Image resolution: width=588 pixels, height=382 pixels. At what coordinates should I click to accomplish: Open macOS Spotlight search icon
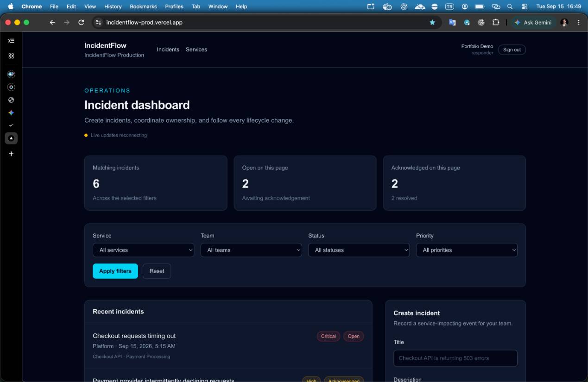(510, 6)
